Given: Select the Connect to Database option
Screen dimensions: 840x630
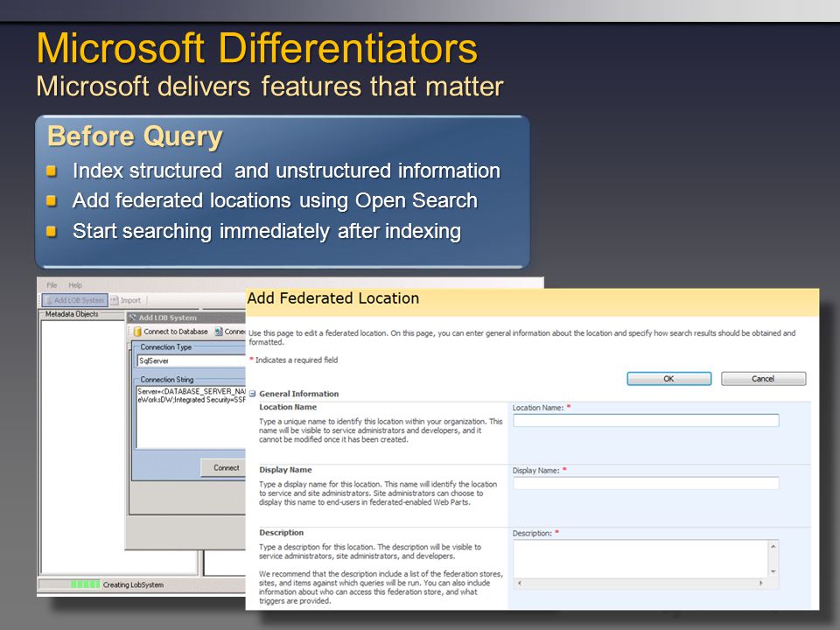Looking at the screenshot, I should (x=171, y=332).
